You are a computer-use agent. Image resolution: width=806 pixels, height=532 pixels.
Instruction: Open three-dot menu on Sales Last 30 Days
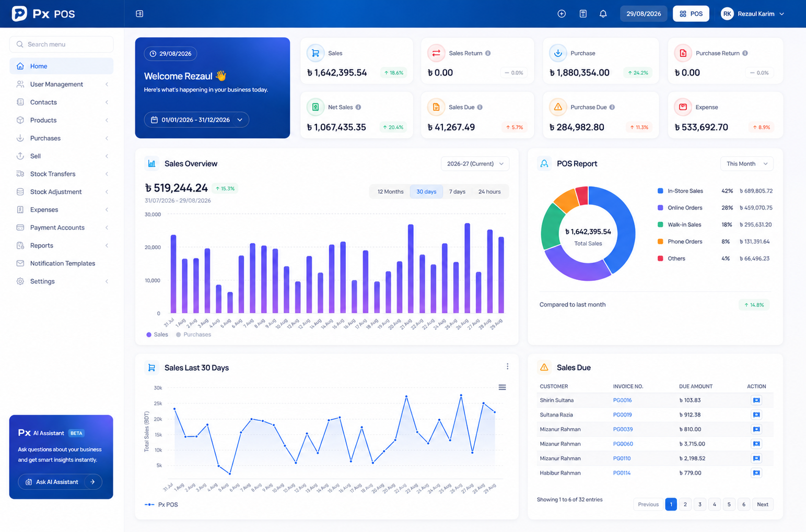pyautogui.click(x=507, y=367)
